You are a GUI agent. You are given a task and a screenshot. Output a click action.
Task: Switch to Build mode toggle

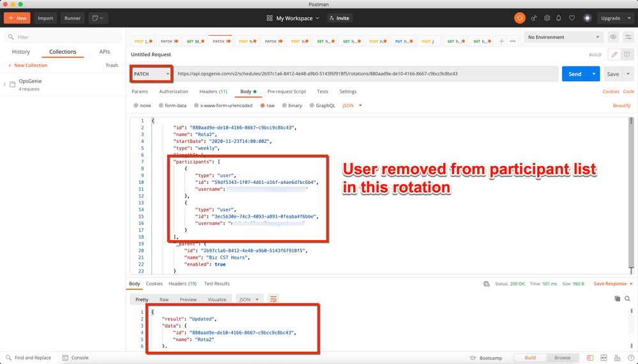click(530, 358)
